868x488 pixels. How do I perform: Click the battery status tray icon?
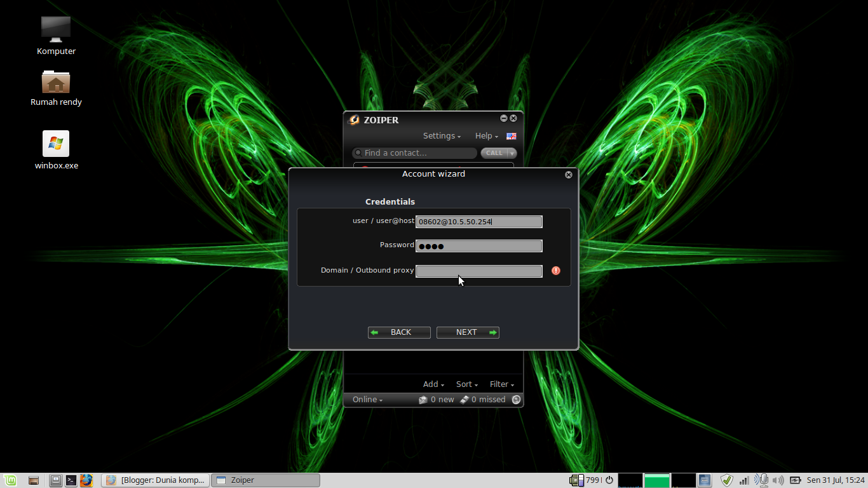pos(795,480)
